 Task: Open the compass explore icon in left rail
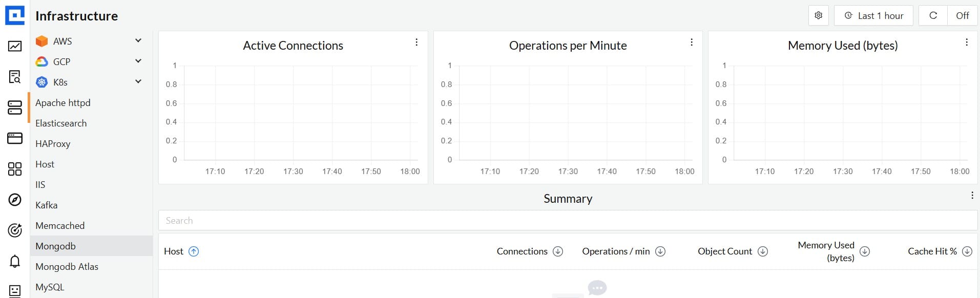pos(15,200)
